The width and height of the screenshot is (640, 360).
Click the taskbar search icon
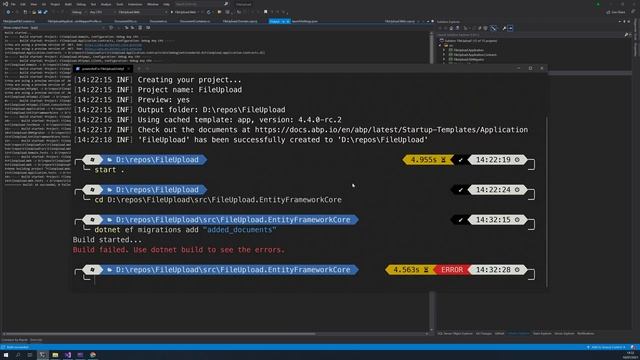18,355
